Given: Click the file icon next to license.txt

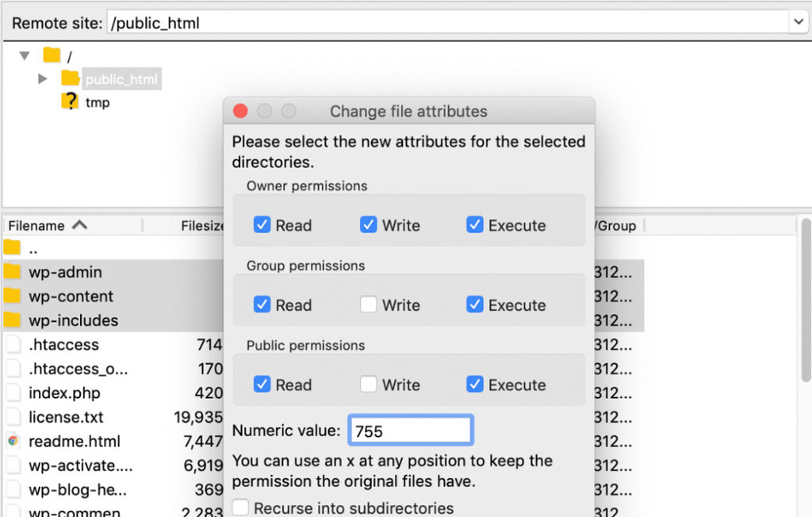Looking at the screenshot, I should click(x=13, y=417).
